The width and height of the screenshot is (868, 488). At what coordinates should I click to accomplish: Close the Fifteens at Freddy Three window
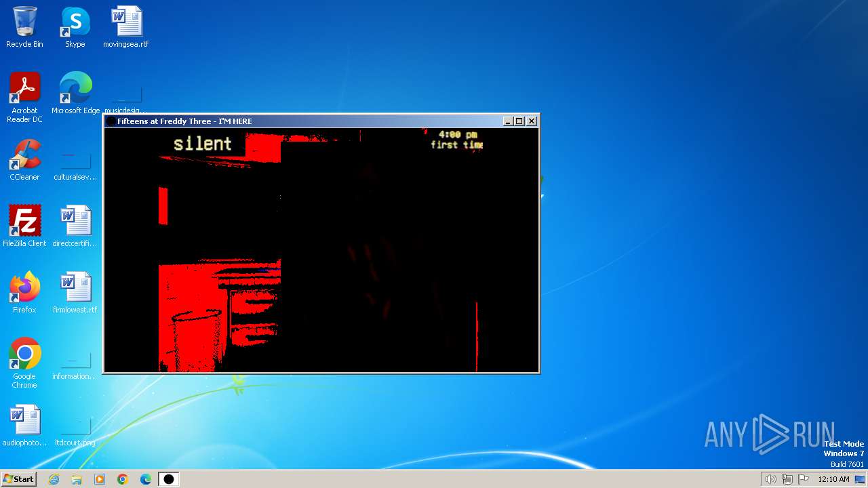pos(532,121)
